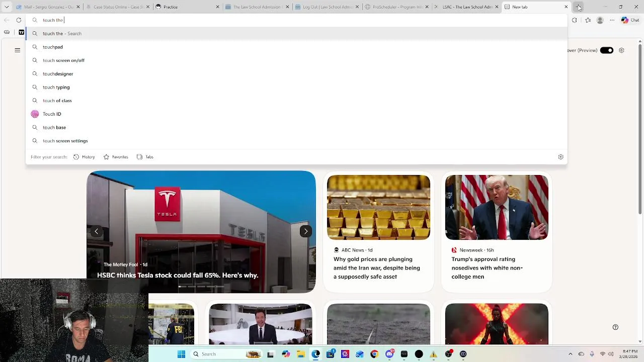Open the volume speaker tray icon

[612, 354]
